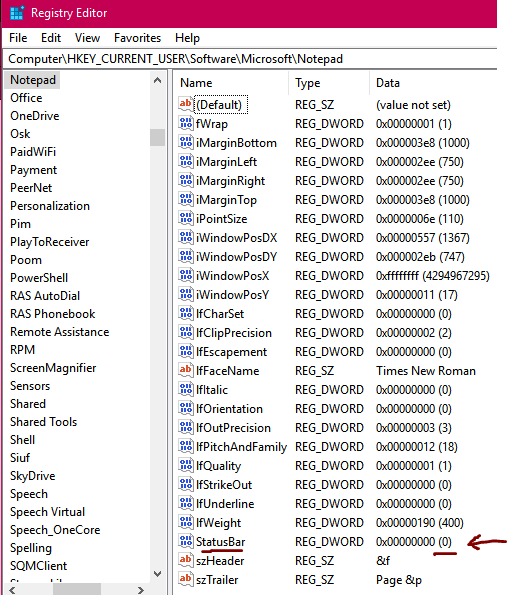Click the Times New Roman data cell
This screenshot has width=507, height=595.
click(426, 371)
